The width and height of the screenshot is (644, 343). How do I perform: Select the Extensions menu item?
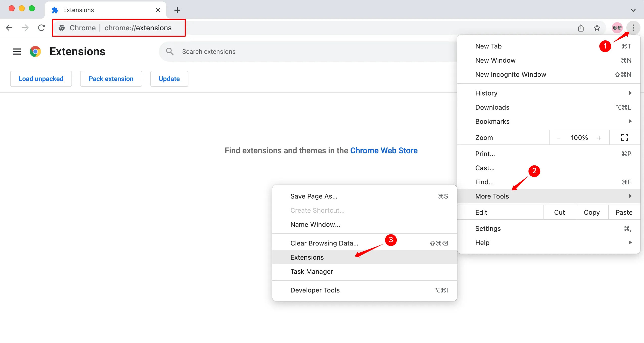[x=307, y=257]
